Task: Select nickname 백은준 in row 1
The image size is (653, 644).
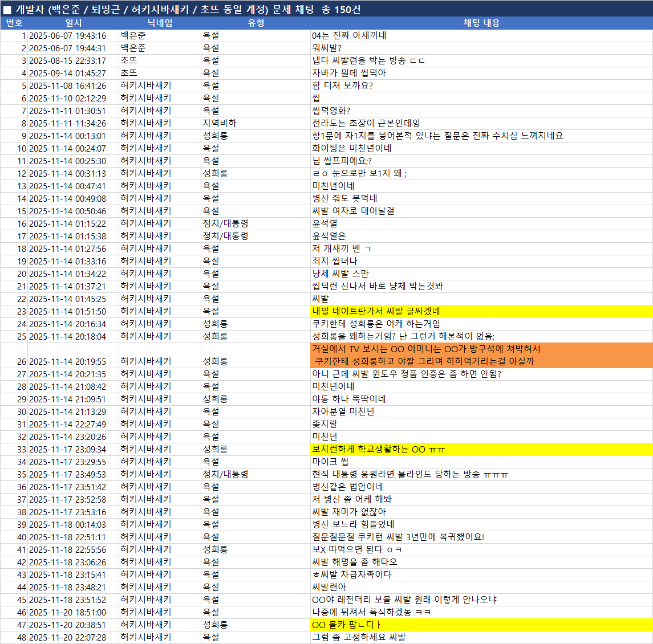Action: pos(160,36)
